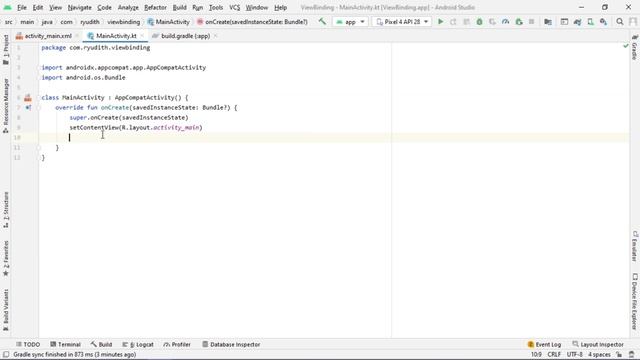Screen dimensions: 640x360
Task: Switch to the activity_main.xml tab
Action: point(48,36)
